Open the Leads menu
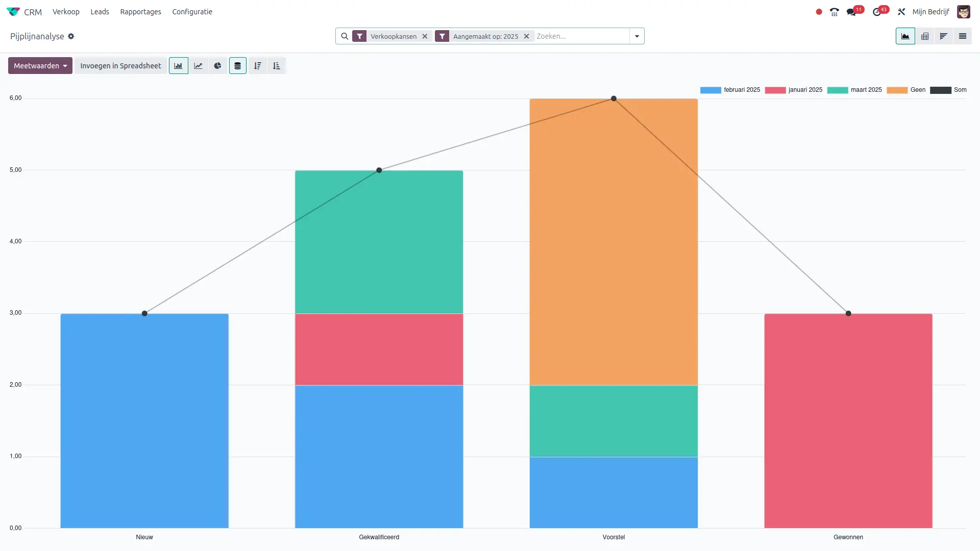The width and height of the screenshot is (980, 551). (100, 12)
